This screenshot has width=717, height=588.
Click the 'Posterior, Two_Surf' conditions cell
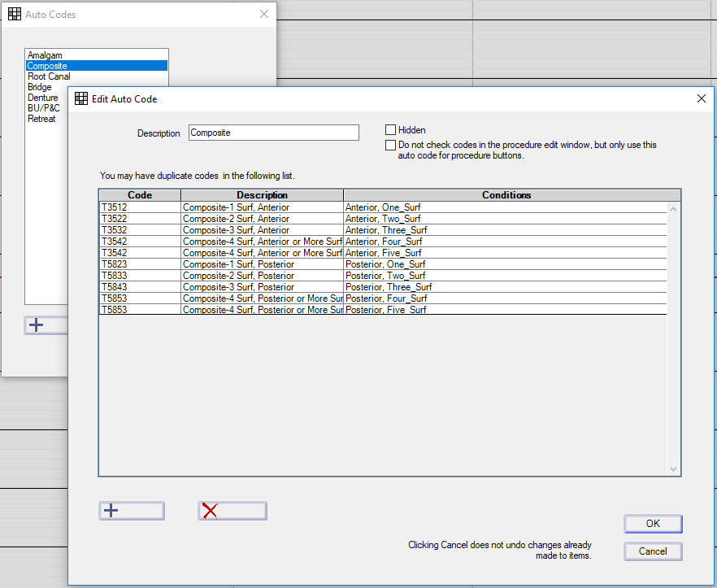coord(506,276)
